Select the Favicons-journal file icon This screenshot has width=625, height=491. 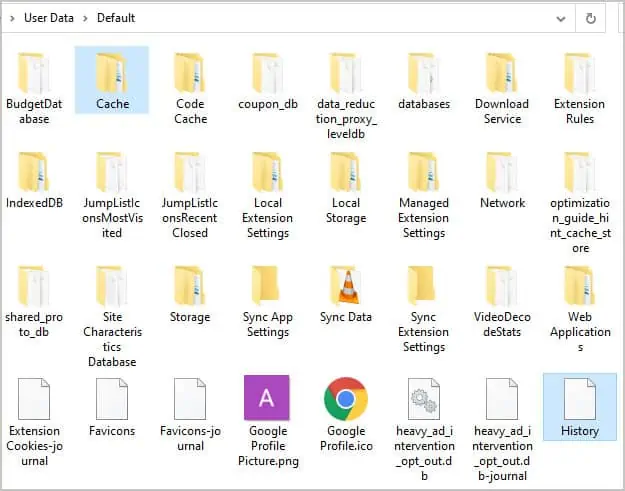click(190, 399)
